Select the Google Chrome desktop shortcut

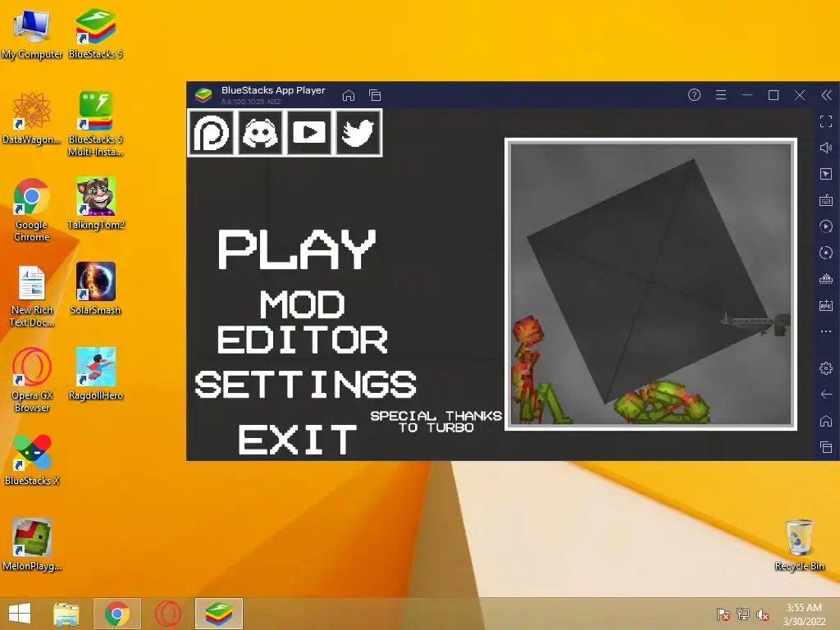point(32,210)
